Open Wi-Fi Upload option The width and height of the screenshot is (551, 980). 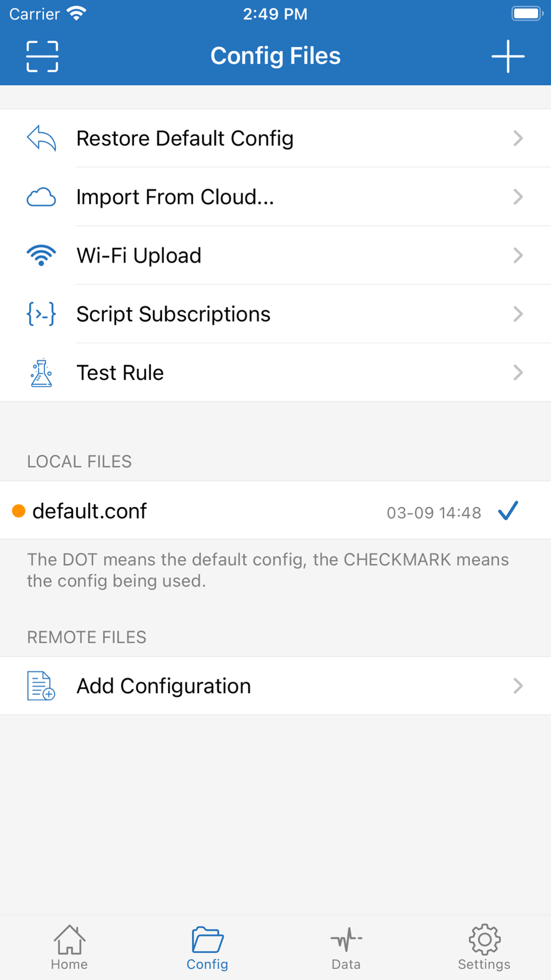pos(139,256)
